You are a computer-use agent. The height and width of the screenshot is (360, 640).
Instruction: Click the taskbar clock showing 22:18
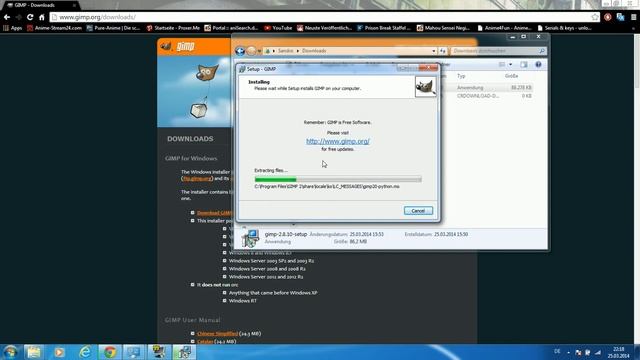[619, 352]
